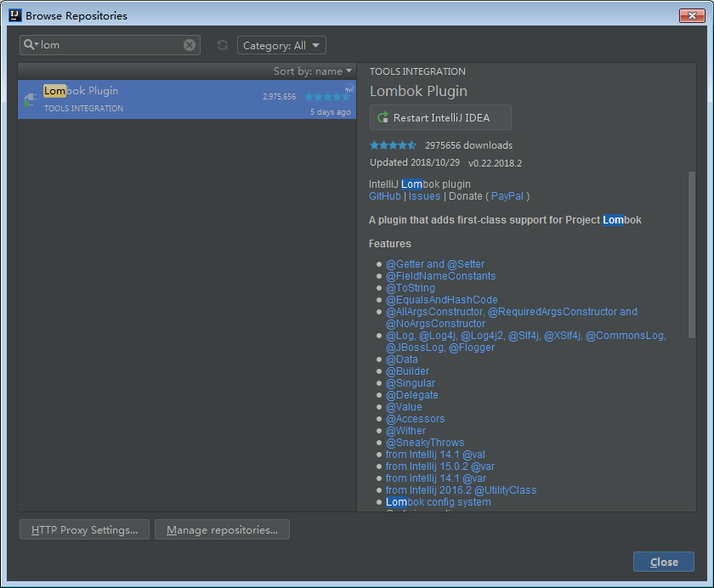Viewport: 714px width, 588px height.
Task: Click the '2,975,656' count in the list row
Action: [x=279, y=97]
